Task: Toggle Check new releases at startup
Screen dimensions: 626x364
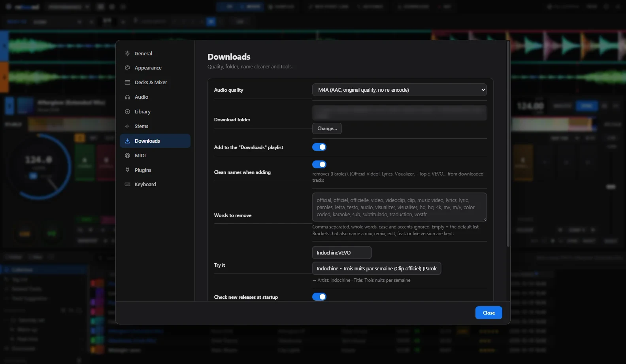Action: pyautogui.click(x=319, y=297)
